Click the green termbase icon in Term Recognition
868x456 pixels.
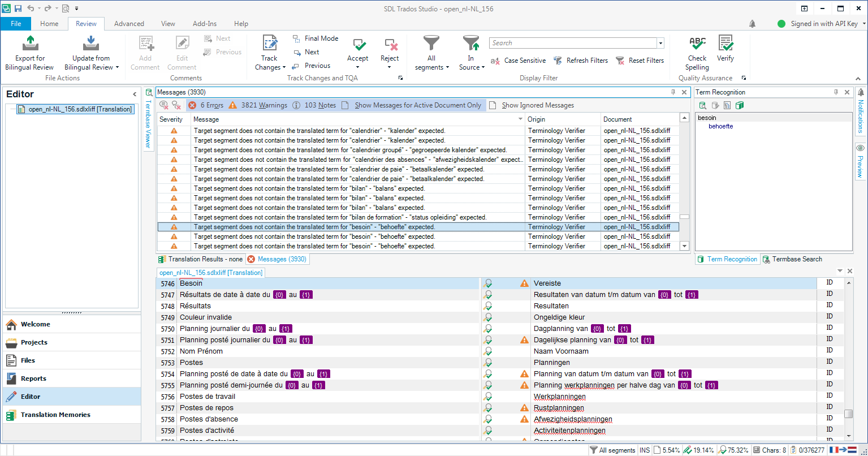(x=739, y=105)
